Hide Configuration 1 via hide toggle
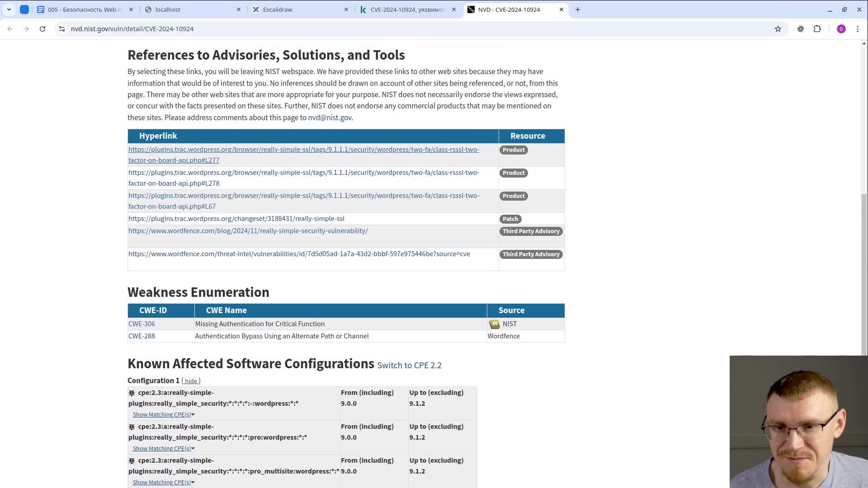 (191, 381)
